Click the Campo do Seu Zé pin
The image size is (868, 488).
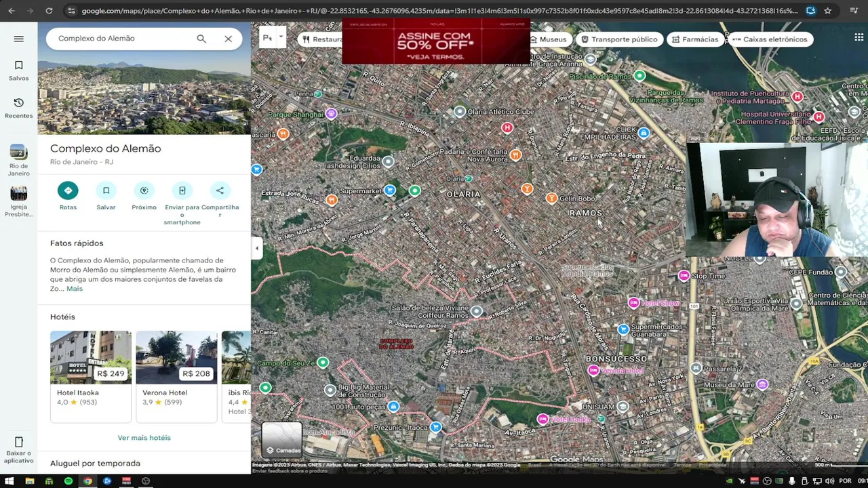click(323, 363)
